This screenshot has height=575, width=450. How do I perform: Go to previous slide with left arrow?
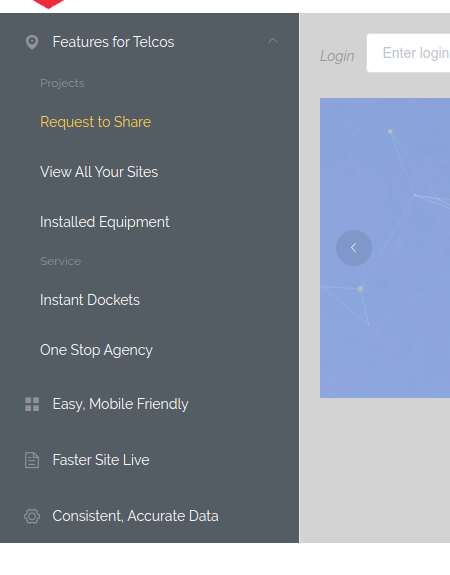354,248
